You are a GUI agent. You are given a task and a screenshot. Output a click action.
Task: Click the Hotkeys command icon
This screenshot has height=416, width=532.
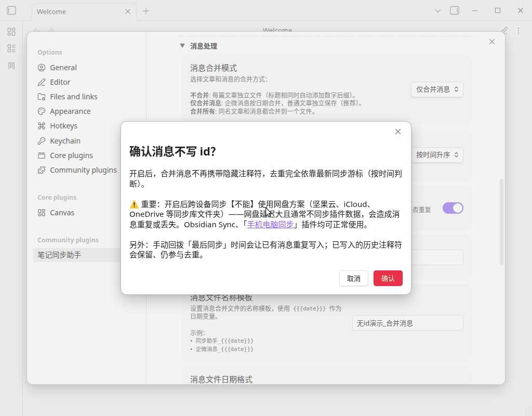[42, 126]
